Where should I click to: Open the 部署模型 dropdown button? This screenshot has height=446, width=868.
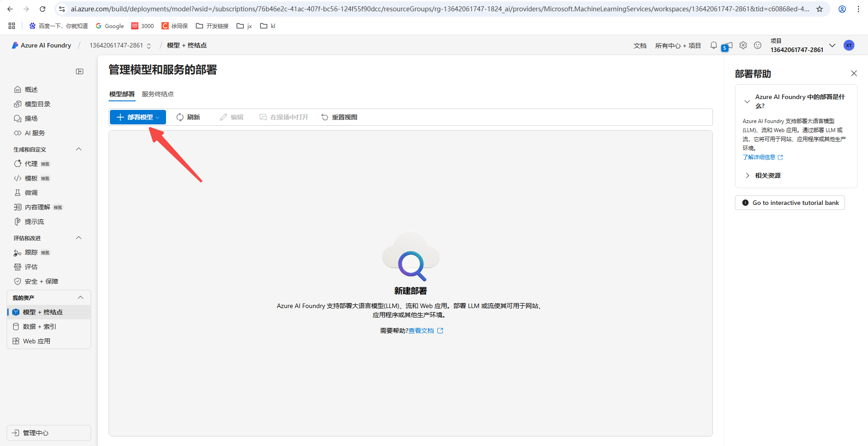pyautogui.click(x=138, y=117)
